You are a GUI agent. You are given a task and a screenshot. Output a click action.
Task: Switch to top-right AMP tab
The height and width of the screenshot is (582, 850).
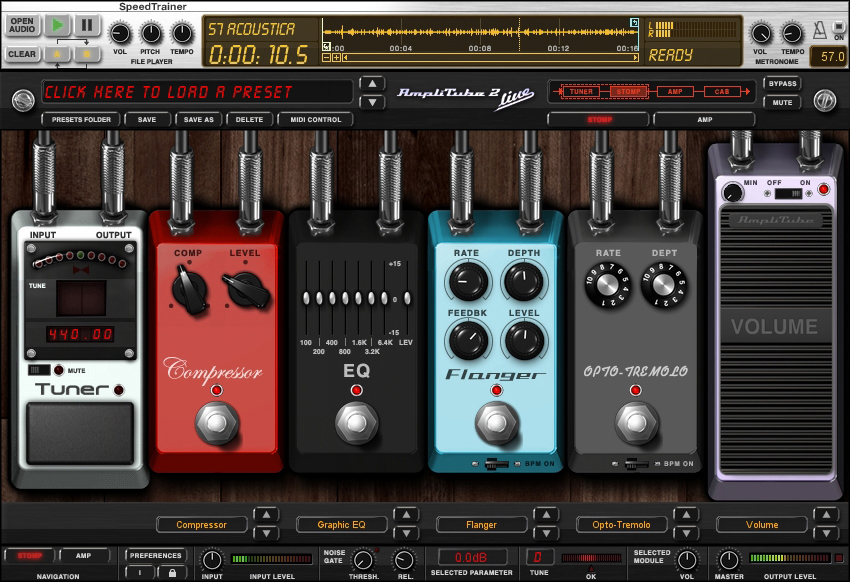(x=705, y=119)
